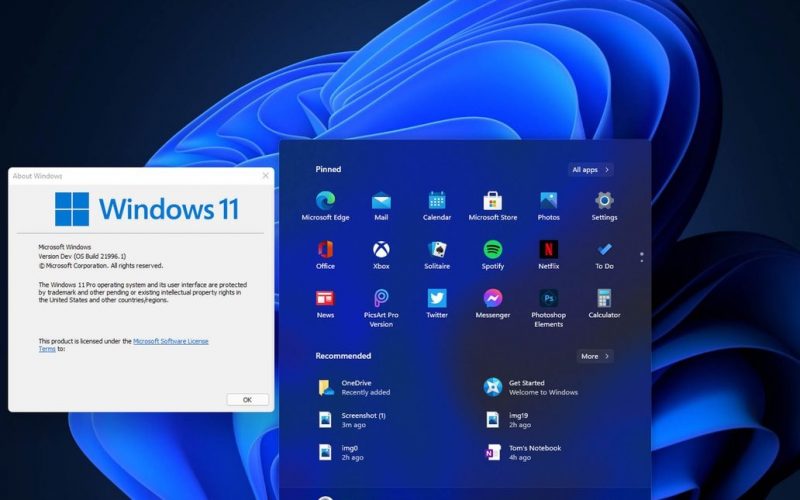Image resolution: width=800 pixels, height=500 pixels.
Task: Open Microsoft Store
Action: pyautogui.click(x=492, y=206)
